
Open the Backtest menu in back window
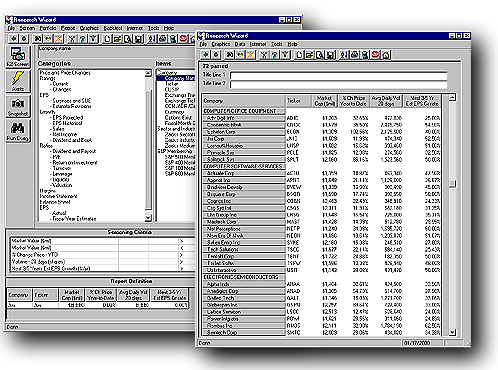(113, 28)
